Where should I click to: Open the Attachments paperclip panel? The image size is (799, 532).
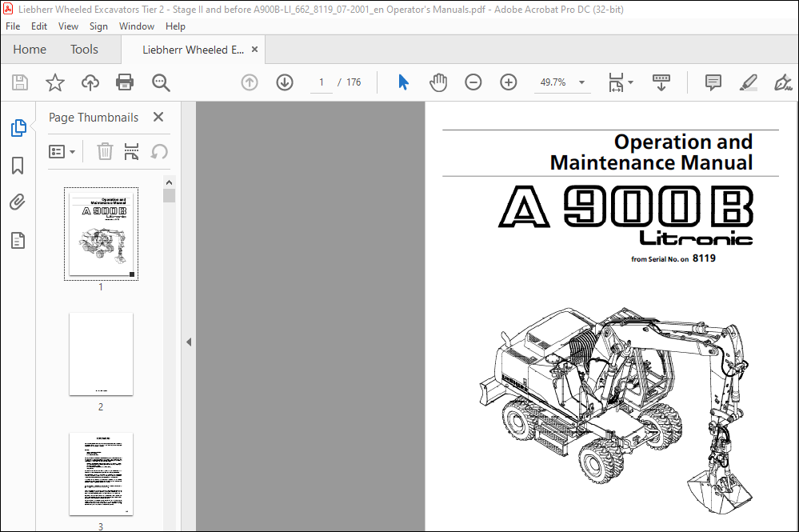point(18,202)
